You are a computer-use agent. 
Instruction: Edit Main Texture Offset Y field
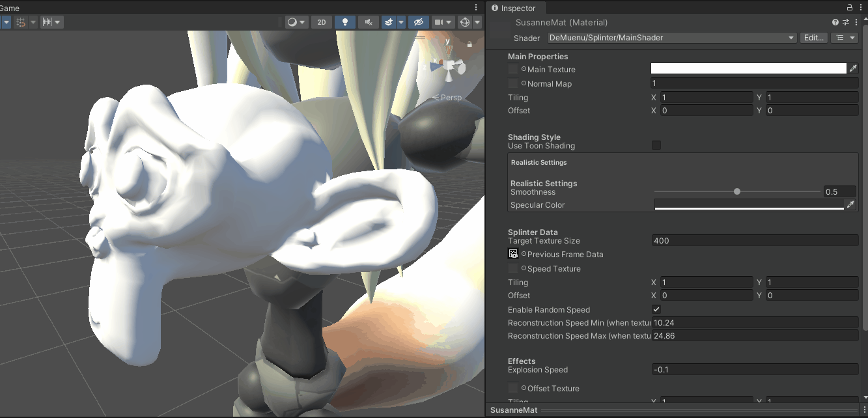(x=812, y=110)
